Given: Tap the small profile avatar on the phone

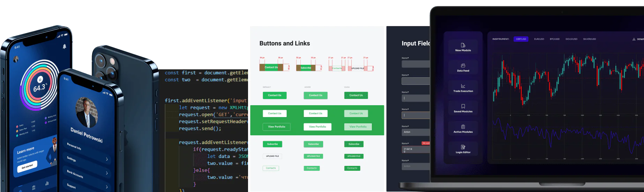Looking at the screenshot, I should coord(16,59).
